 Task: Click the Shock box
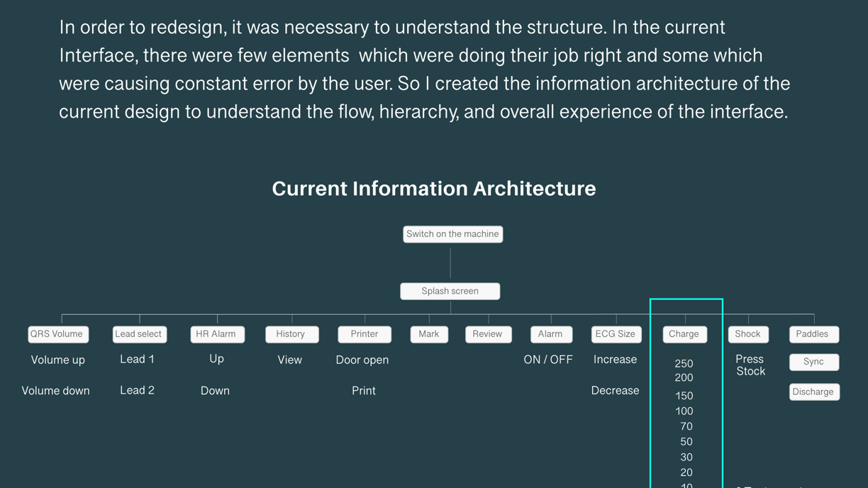point(748,334)
